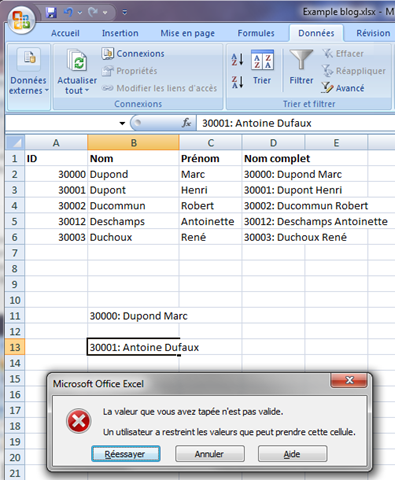
Task: Open the Trier sort dialog
Action: click(262, 67)
